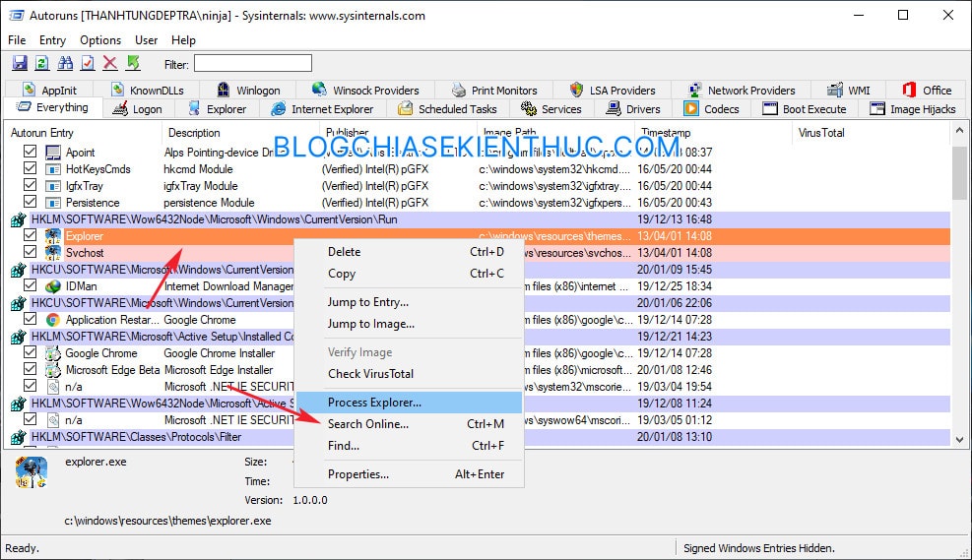This screenshot has height=560, width=972.
Task: Switch to the Drivers tab
Action: [633, 109]
